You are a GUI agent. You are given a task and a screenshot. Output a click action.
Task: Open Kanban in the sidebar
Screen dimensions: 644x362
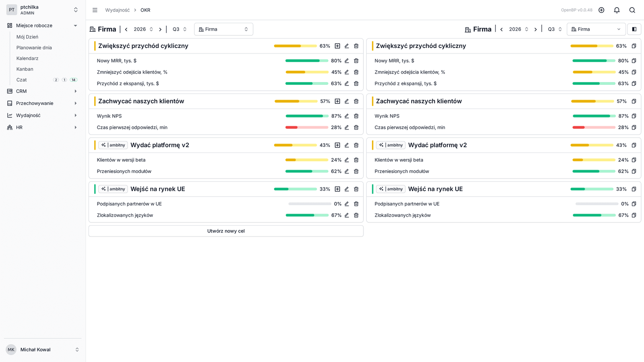25,69
